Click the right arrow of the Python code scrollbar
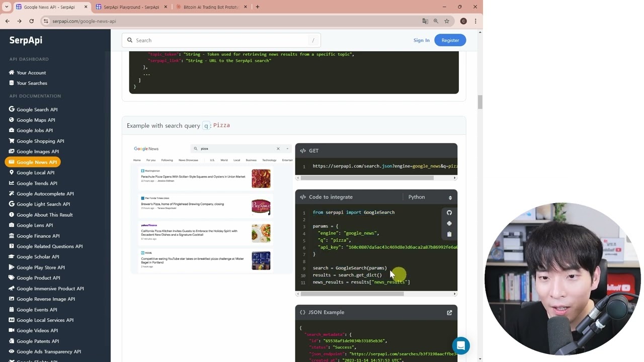 coord(455,294)
